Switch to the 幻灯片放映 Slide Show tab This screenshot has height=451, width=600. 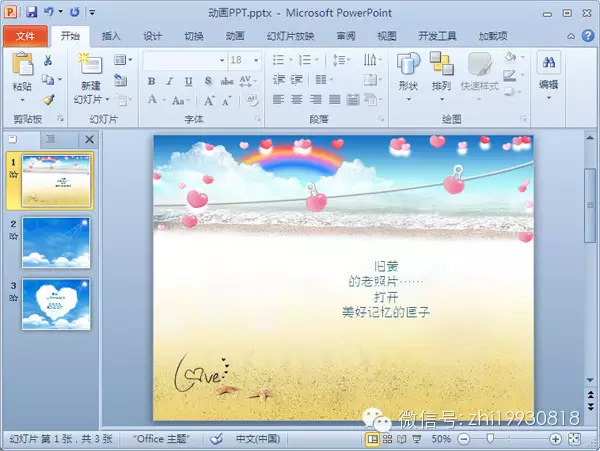(290, 36)
